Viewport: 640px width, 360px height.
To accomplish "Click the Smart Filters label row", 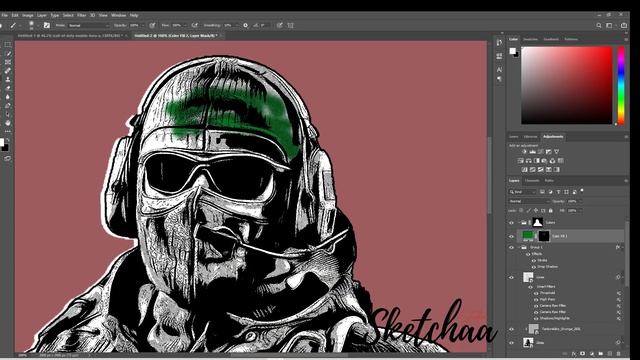I will point(546,287).
